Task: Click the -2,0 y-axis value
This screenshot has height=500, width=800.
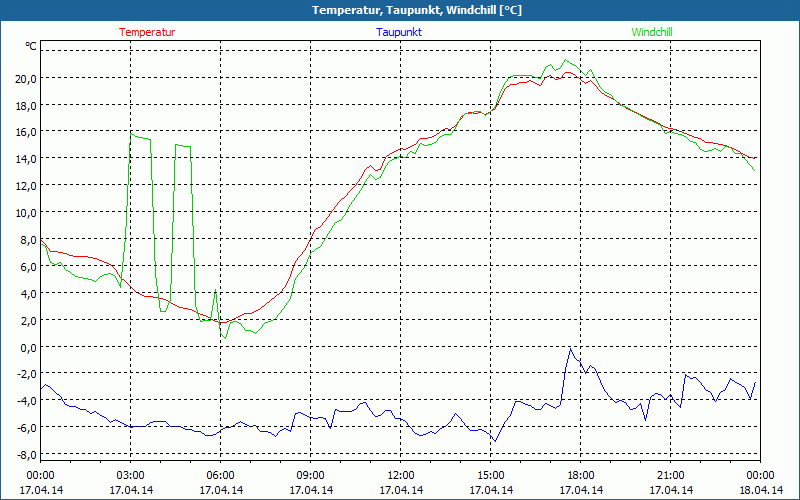Action: coord(27,374)
